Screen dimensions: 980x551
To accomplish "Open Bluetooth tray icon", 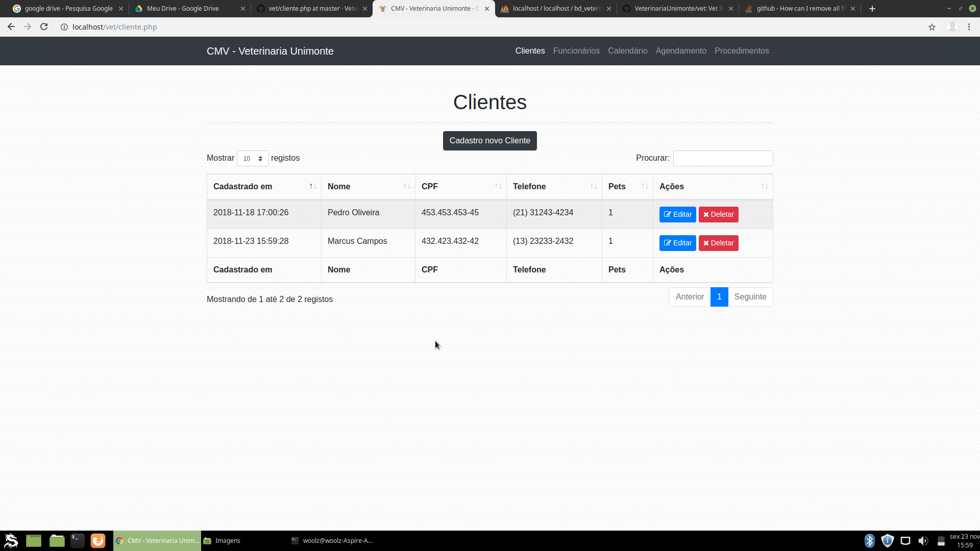I will 870,541.
